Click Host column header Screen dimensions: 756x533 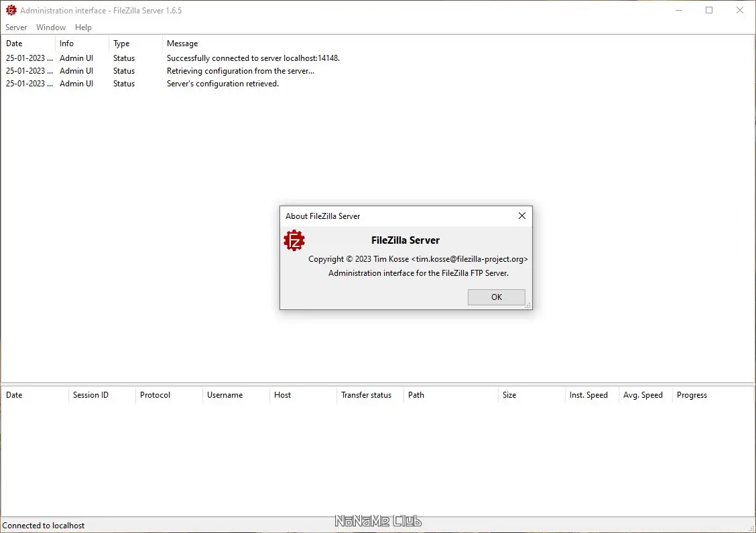pyautogui.click(x=303, y=395)
